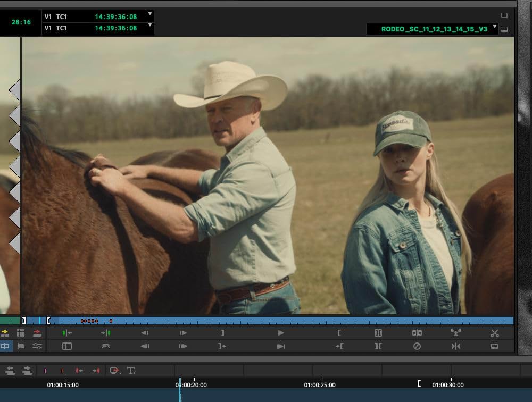Screen dimensions: 532x402
Task: Click the red Overwrite arrow icon
Action: (37, 333)
